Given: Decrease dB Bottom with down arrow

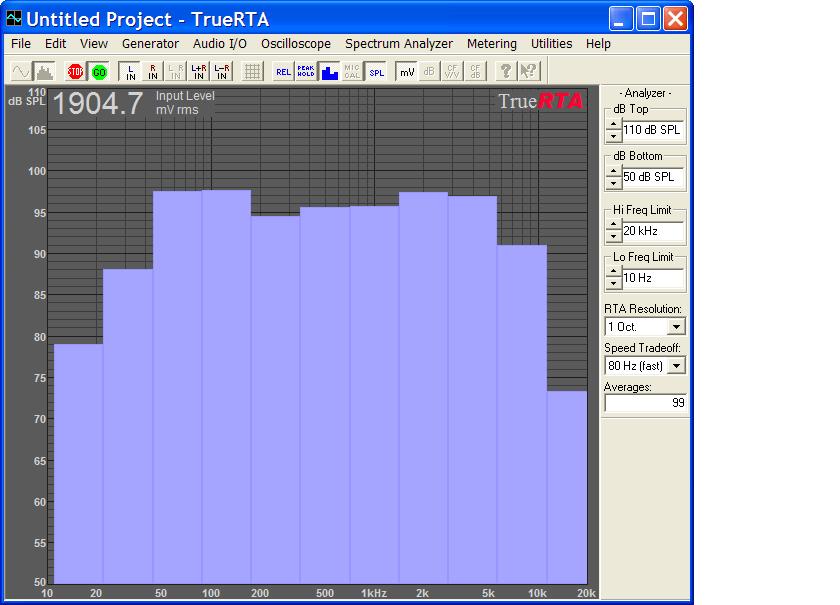Looking at the screenshot, I should tap(613, 183).
